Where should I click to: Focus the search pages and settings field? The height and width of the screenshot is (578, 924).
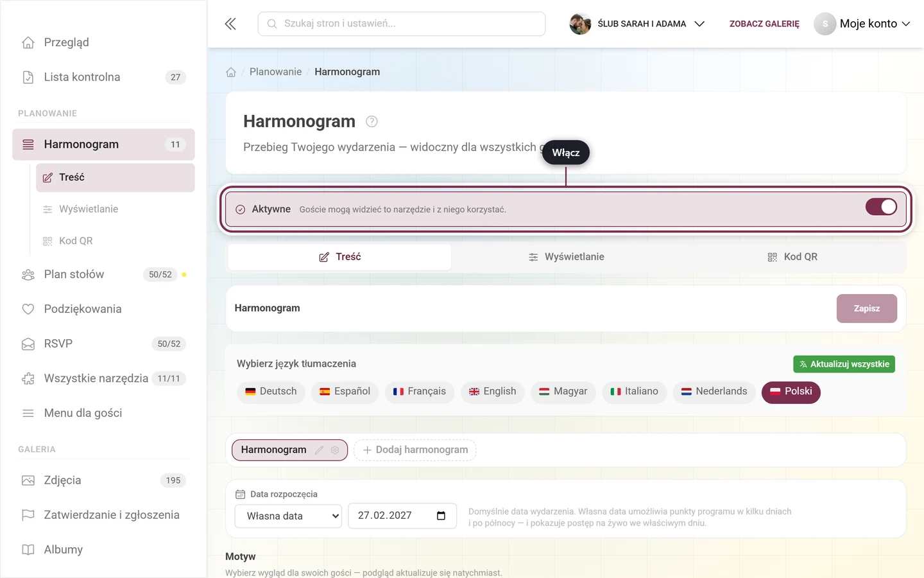(402, 24)
